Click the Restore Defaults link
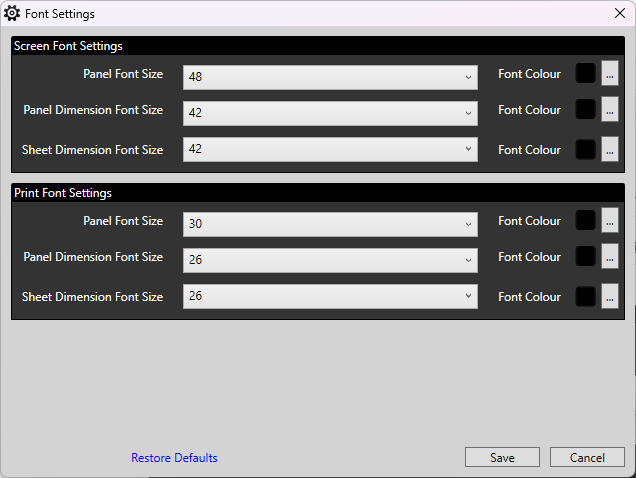Viewport: 636px width, 478px height. click(x=174, y=458)
